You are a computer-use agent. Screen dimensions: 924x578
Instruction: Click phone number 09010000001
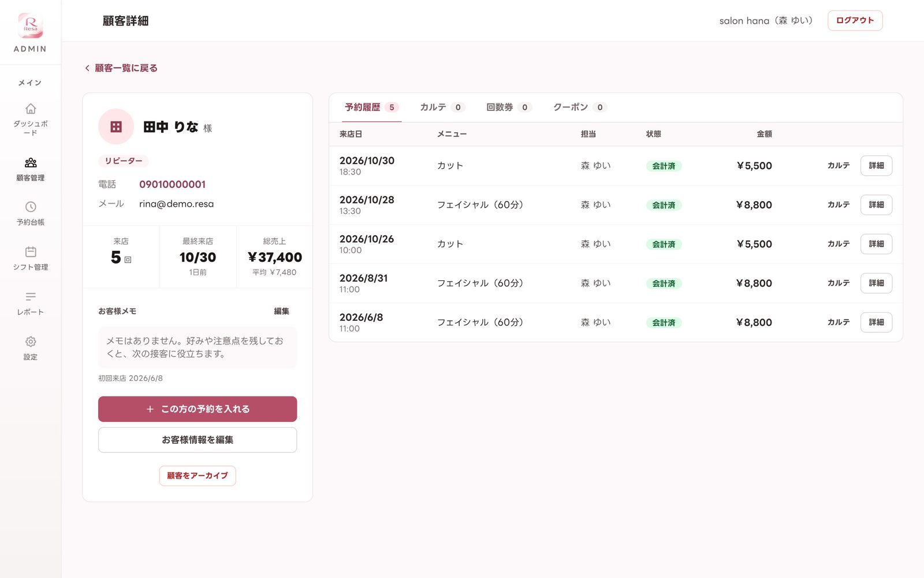click(172, 184)
